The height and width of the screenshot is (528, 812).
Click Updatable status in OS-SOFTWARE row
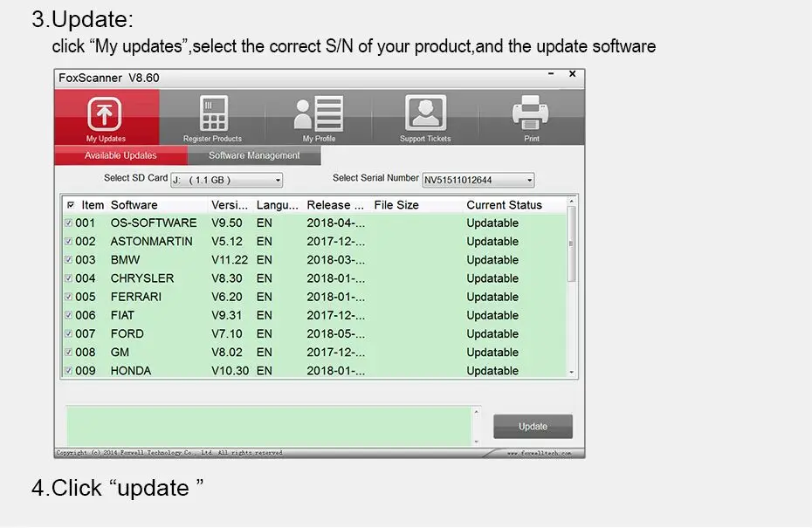(x=492, y=223)
